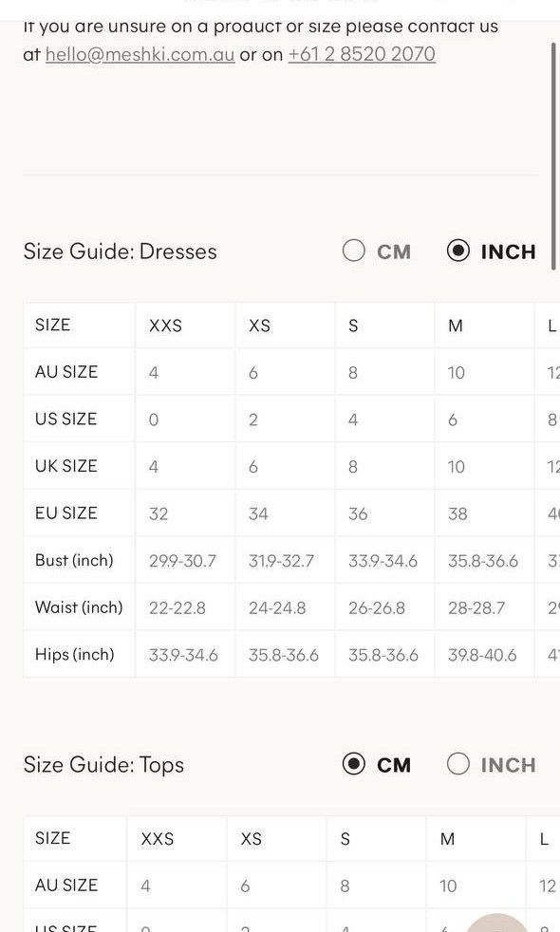Open the hello@meshki.com.au email link
This screenshot has width=560, height=932.
click(x=140, y=54)
